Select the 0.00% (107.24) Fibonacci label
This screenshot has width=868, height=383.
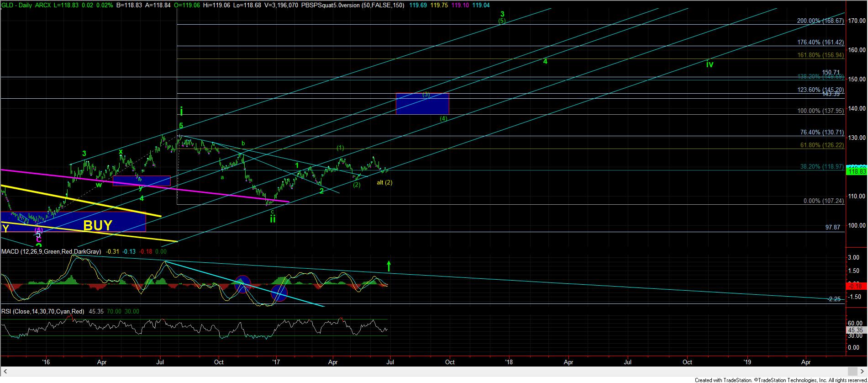click(824, 201)
